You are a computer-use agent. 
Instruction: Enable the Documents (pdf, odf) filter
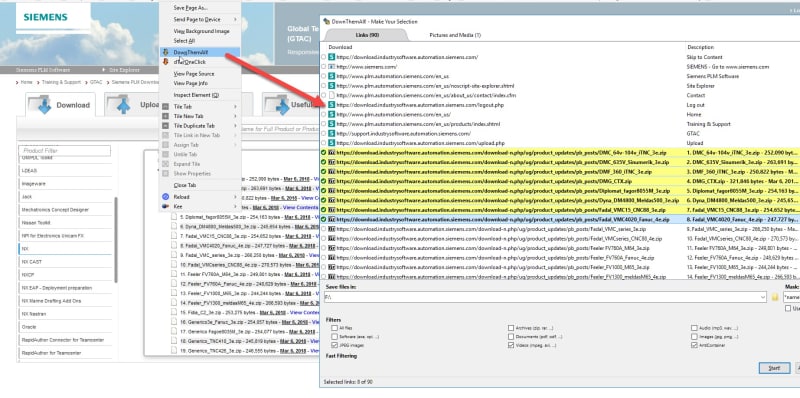pos(511,337)
